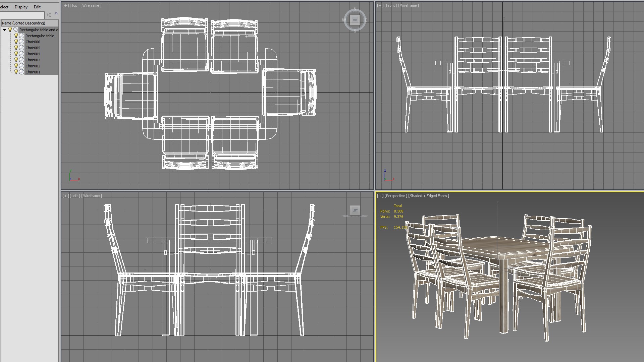
Task: Click the Left ViewCube in Left viewport
Action: pos(355,210)
